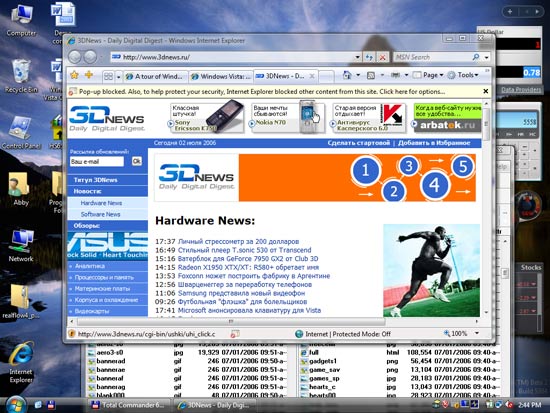This screenshot has width=550, height=413.
Task: Click 'Сделать стартовой' link
Action: pos(358,143)
